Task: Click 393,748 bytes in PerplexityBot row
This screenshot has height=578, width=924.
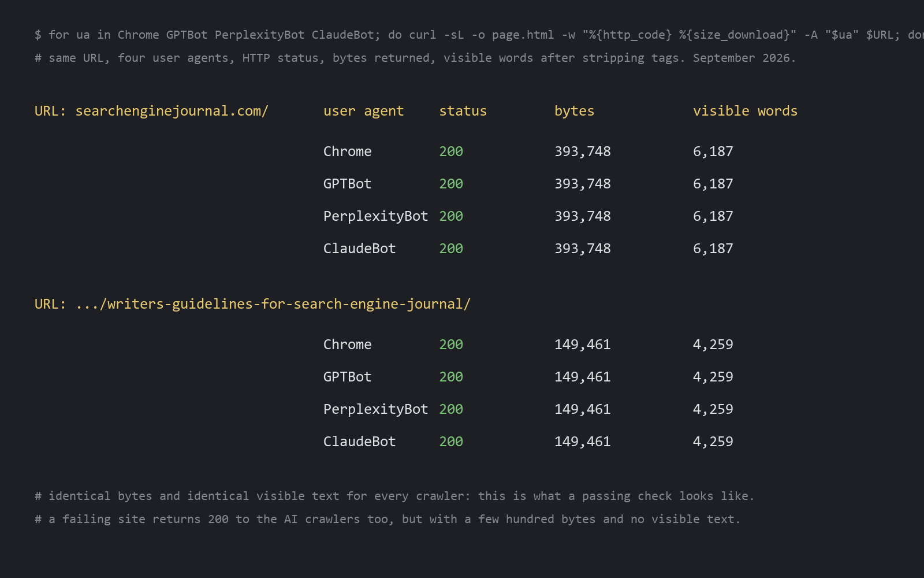Action: (583, 216)
